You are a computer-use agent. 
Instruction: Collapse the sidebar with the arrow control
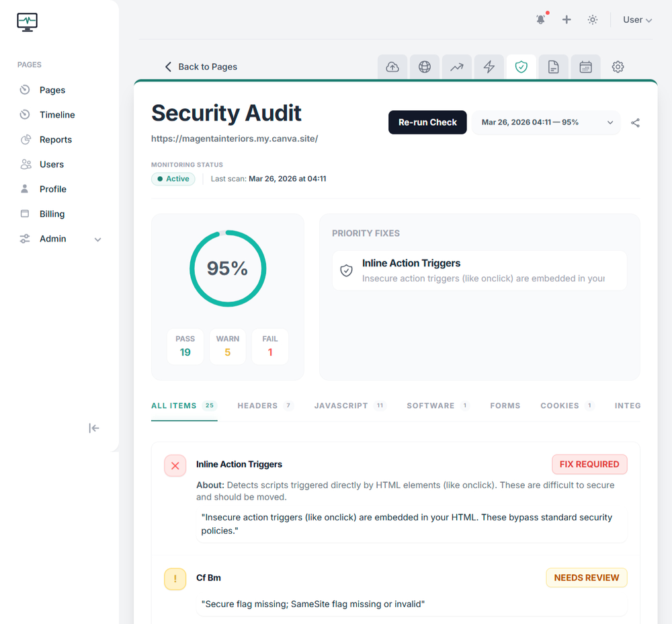[x=94, y=428]
